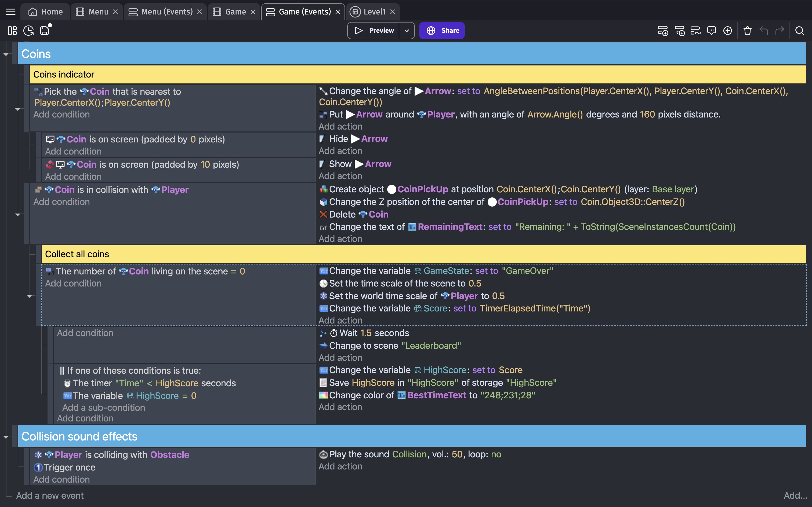Click the add sub-event toolbar icon

coord(679,31)
